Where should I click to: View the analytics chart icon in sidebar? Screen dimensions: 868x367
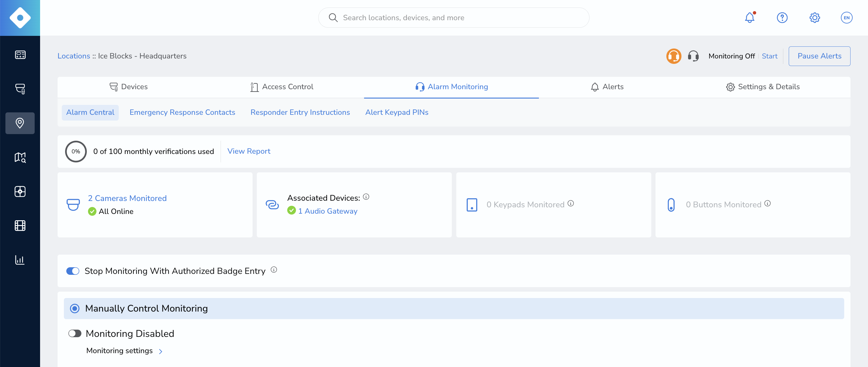(x=20, y=259)
